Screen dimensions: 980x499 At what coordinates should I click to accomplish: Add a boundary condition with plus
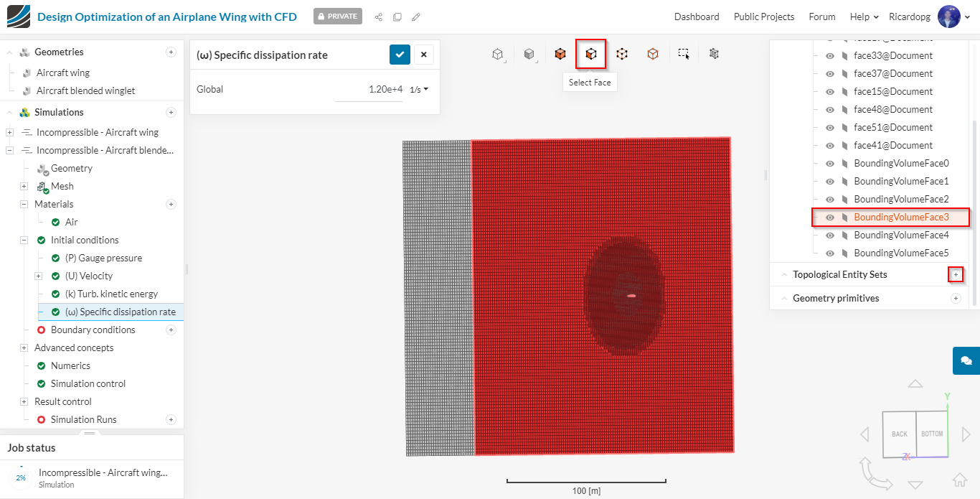[171, 330]
